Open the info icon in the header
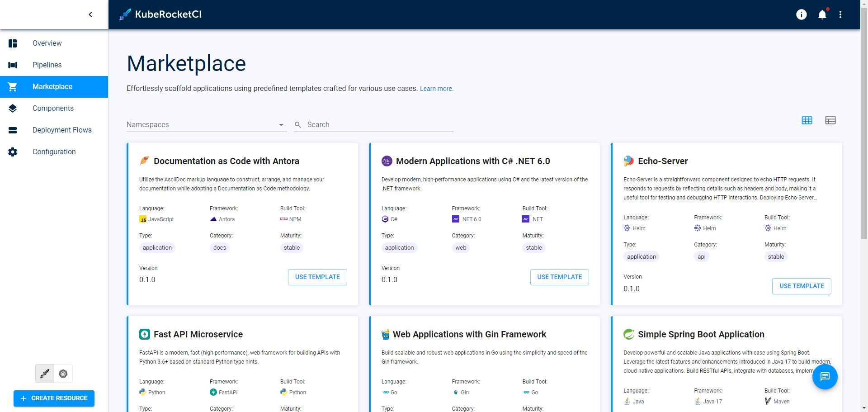The width and height of the screenshot is (868, 412). (802, 14)
